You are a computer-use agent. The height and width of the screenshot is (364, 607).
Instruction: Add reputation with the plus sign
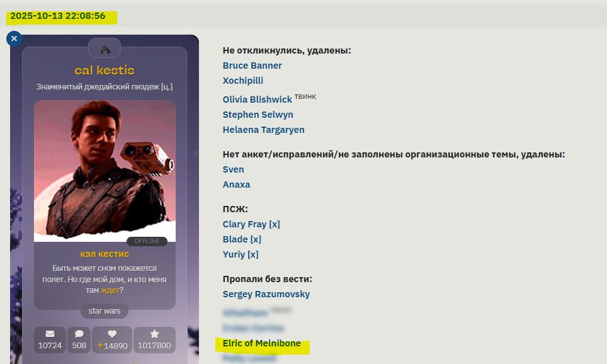tap(100, 345)
